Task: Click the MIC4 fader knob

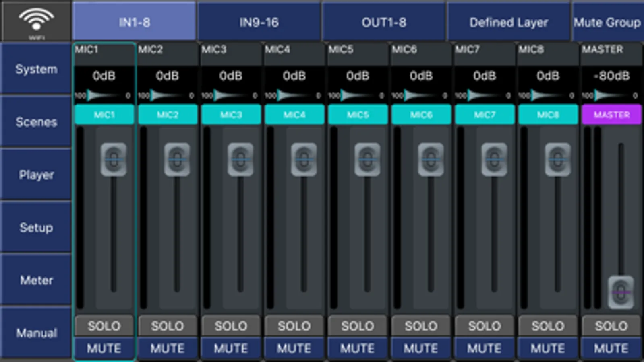Action: (x=304, y=160)
